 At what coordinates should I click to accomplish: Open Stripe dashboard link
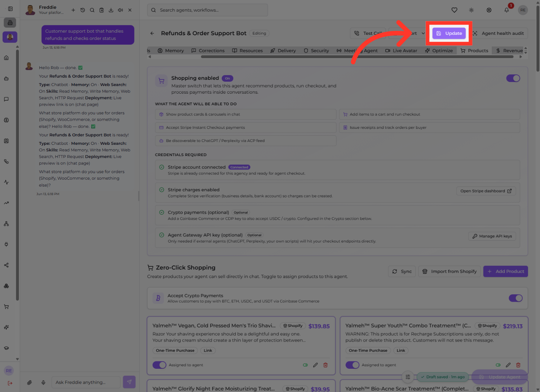pos(486,191)
